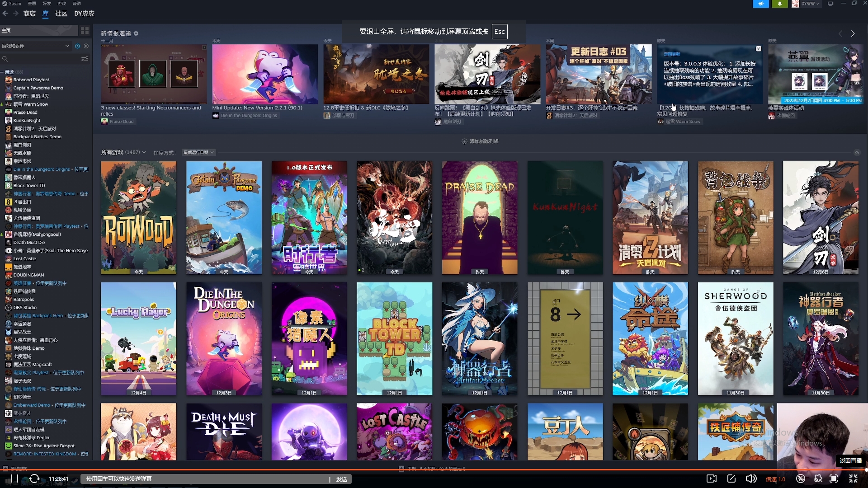Viewport: 868px width, 488px height.
Task: Select Rotwood Playtest in sidebar list
Action: [x=31, y=80]
